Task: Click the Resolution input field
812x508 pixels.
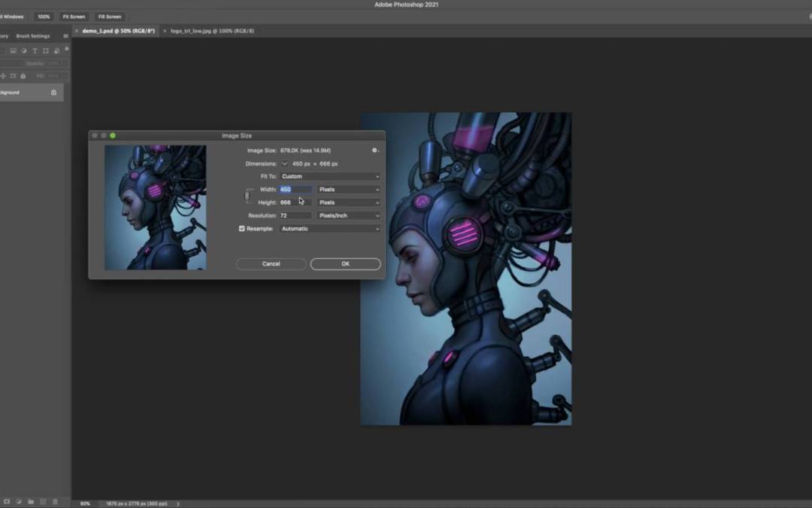Action: (x=295, y=216)
